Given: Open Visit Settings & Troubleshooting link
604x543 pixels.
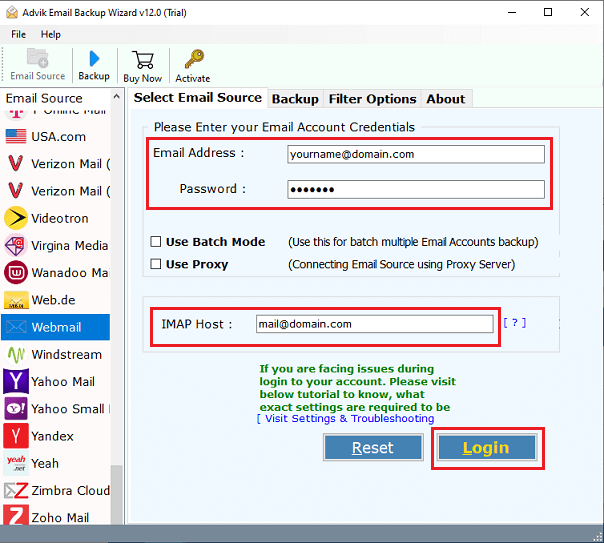Looking at the screenshot, I should [x=346, y=418].
